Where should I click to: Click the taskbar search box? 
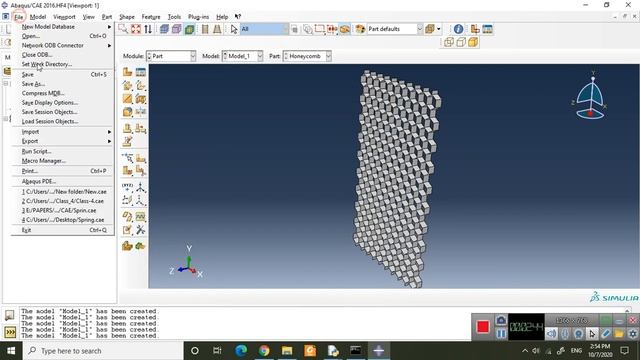click(x=102, y=351)
